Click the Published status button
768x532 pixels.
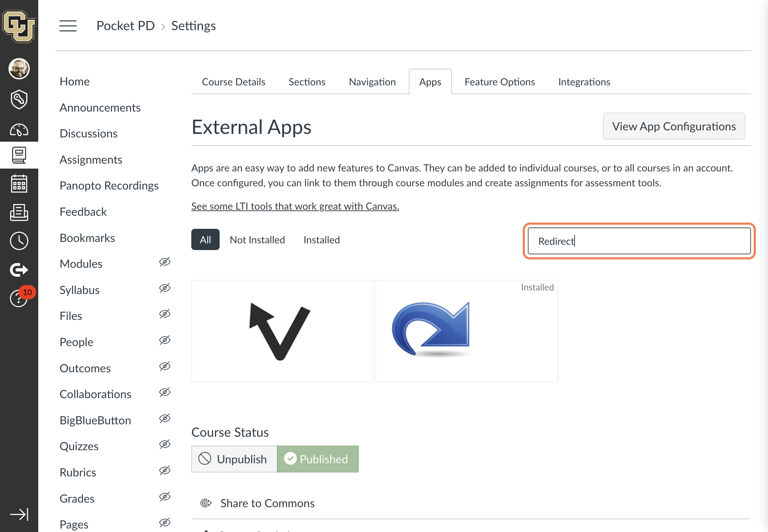point(318,459)
